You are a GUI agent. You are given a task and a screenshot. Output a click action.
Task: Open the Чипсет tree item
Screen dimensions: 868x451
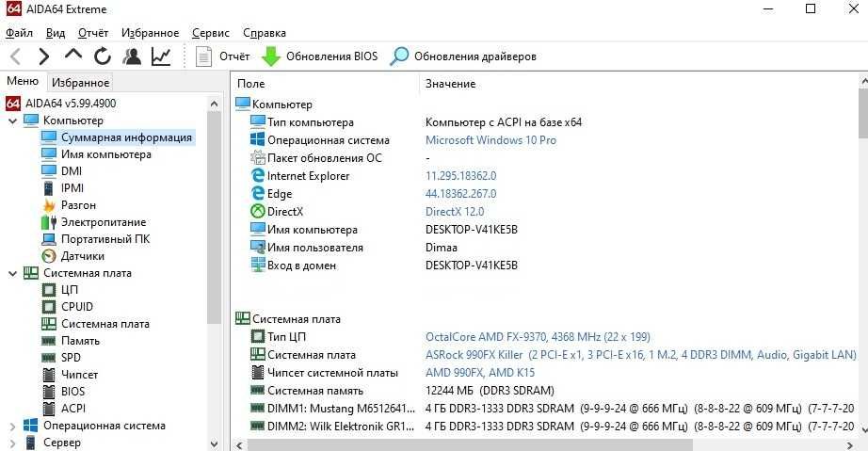pyautogui.click(x=70, y=375)
